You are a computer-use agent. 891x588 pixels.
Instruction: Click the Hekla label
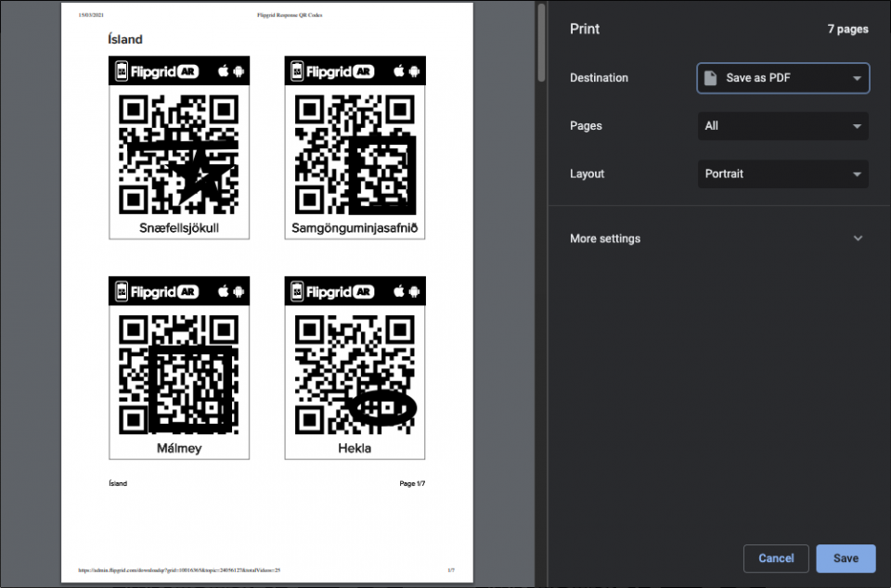coord(355,448)
